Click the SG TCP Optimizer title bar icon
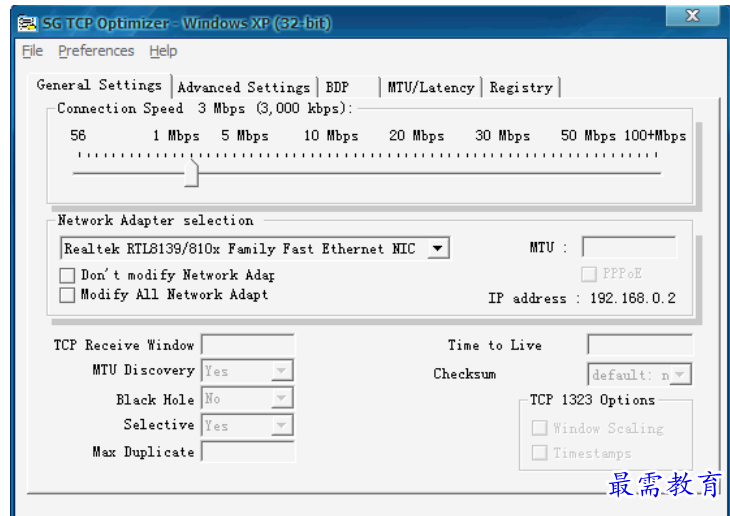The width and height of the screenshot is (730, 516). pos(27,23)
